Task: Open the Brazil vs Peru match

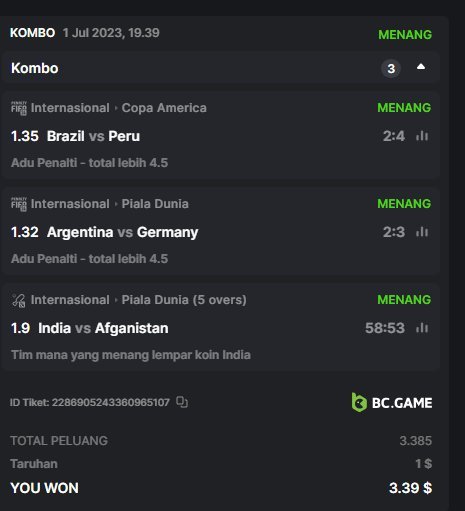Action: coord(93,136)
